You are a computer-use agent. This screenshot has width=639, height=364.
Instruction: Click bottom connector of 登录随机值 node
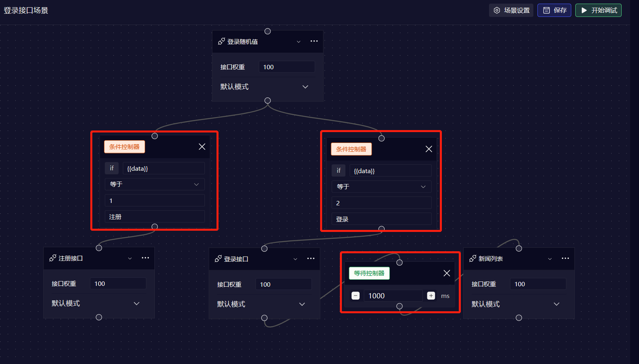tap(268, 101)
